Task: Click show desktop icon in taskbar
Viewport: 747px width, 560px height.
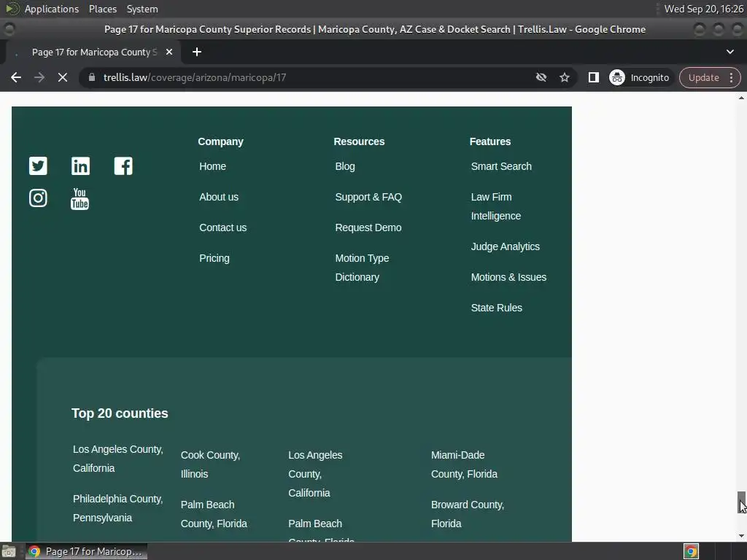Action: coord(9,551)
